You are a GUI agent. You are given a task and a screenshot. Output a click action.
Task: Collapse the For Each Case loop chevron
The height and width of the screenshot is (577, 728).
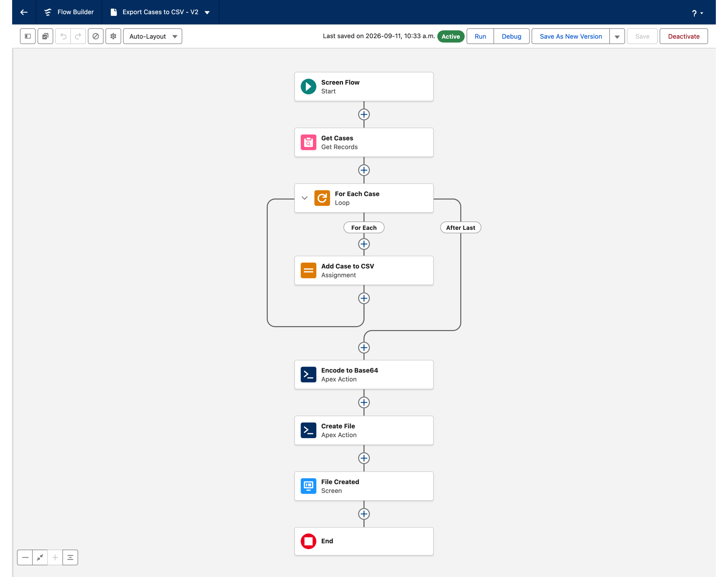tap(305, 198)
